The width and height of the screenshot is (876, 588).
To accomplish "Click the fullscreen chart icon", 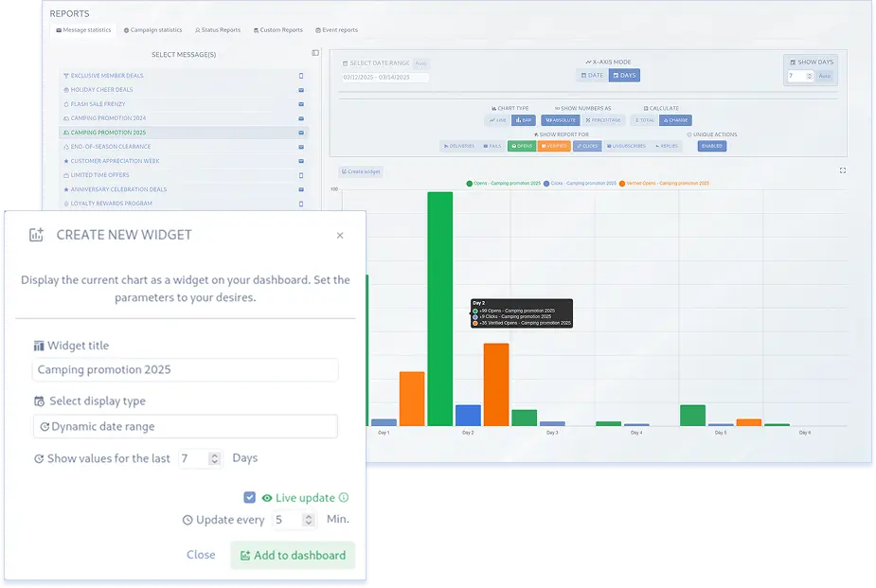I will [x=843, y=170].
